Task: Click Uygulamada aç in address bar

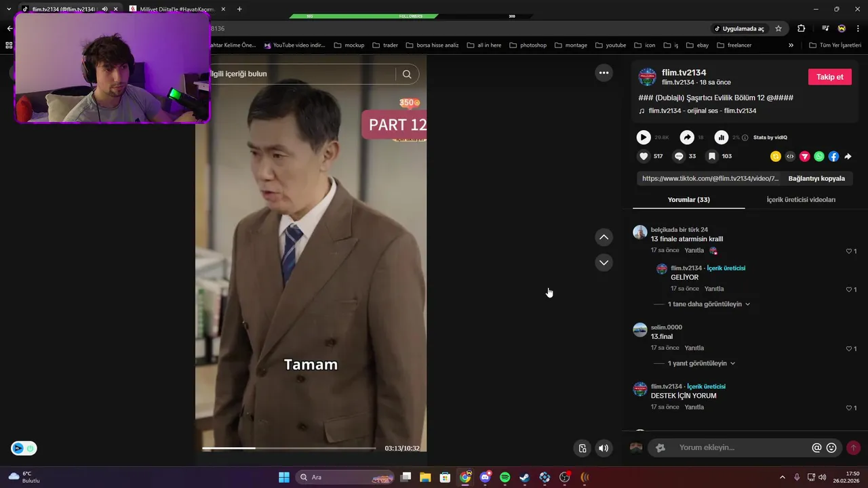Action: (x=738, y=28)
